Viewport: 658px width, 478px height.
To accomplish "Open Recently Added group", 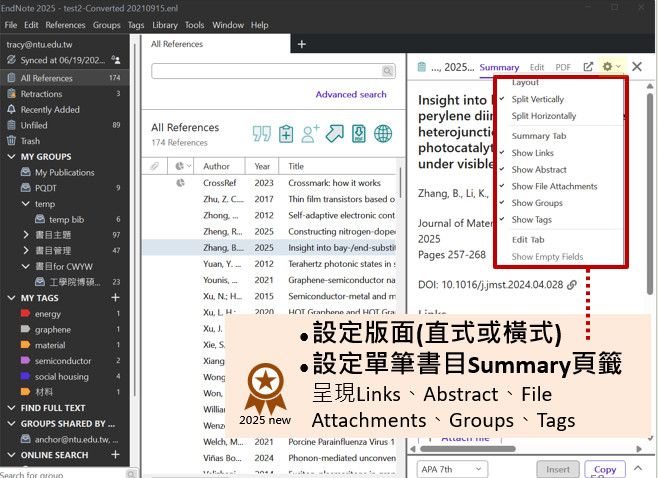I will (50, 110).
